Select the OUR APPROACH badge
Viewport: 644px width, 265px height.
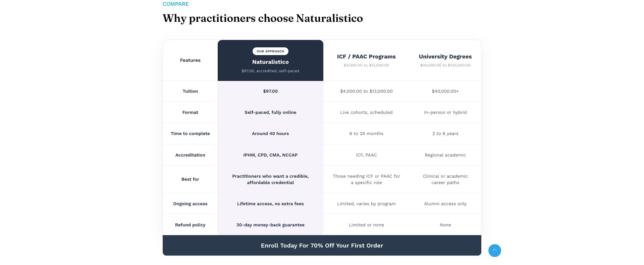tap(270, 51)
